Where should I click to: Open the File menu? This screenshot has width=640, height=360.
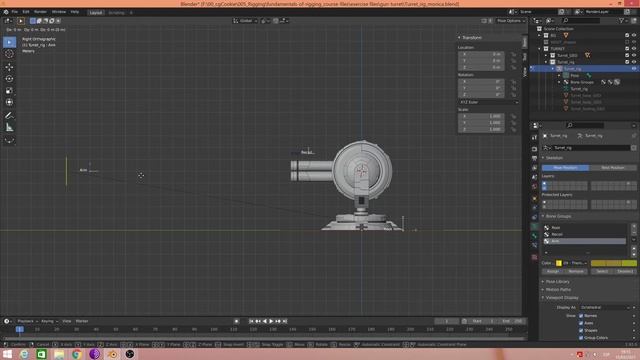(x=15, y=12)
